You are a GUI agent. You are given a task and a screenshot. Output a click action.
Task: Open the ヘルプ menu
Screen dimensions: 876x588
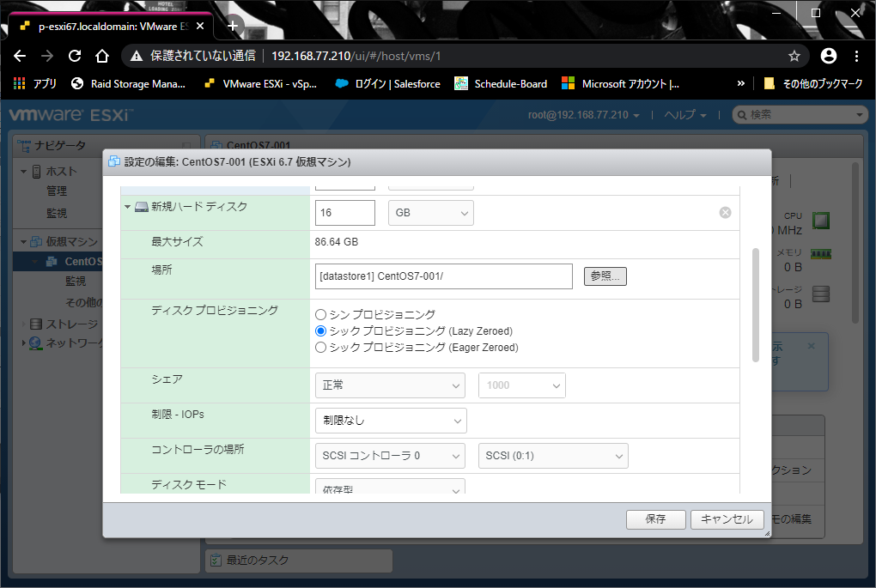pos(685,115)
